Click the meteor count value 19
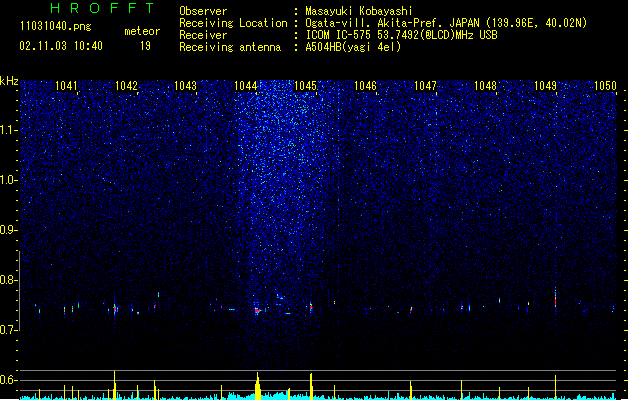The width and height of the screenshot is (629, 400). (x=145, y=46)
